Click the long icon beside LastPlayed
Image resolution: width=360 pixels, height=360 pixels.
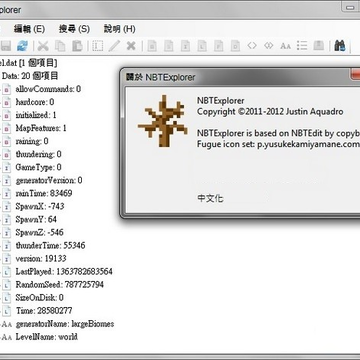tap(6, 272)
